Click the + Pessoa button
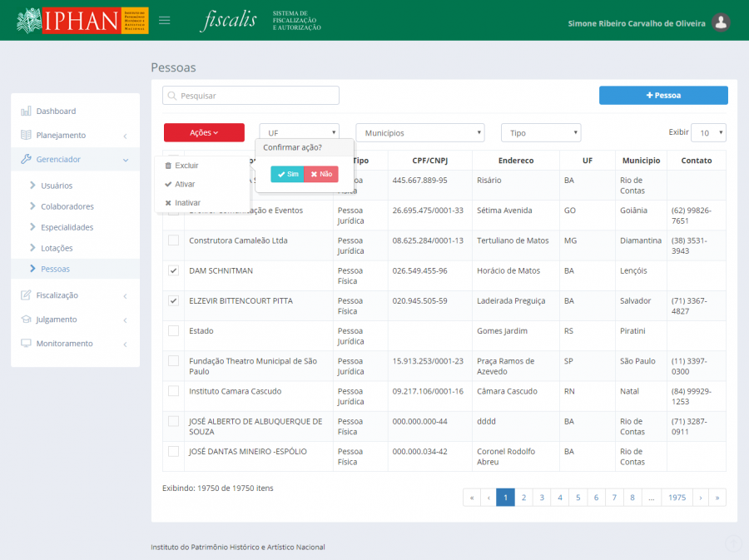The width and height of the screenshot is (749, 560). click(x=663, y=96)
